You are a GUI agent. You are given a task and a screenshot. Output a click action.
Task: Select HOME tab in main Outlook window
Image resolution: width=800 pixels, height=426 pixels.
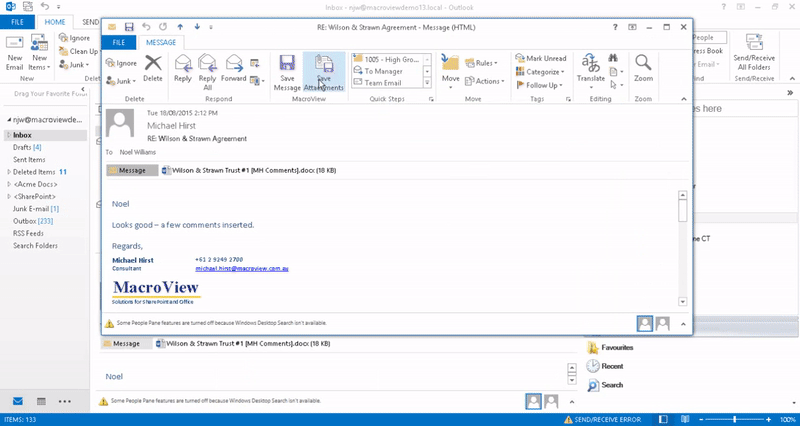click(x=55, y=22)
